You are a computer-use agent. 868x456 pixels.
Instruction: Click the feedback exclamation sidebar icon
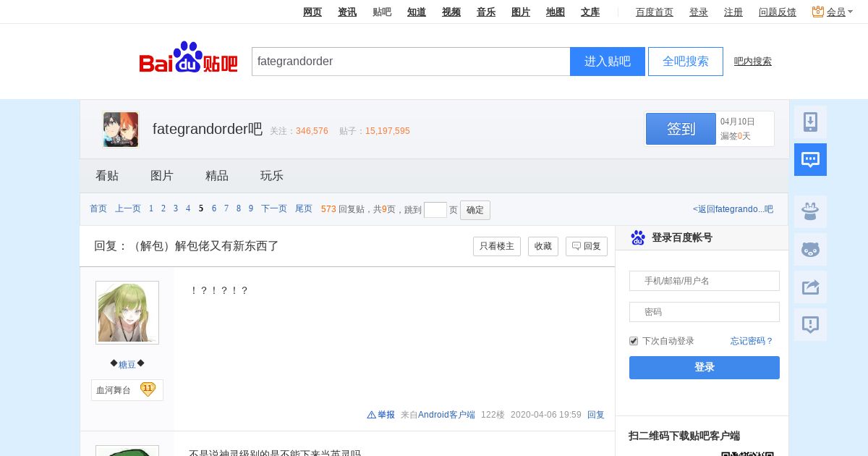click(x=810, y=324)
